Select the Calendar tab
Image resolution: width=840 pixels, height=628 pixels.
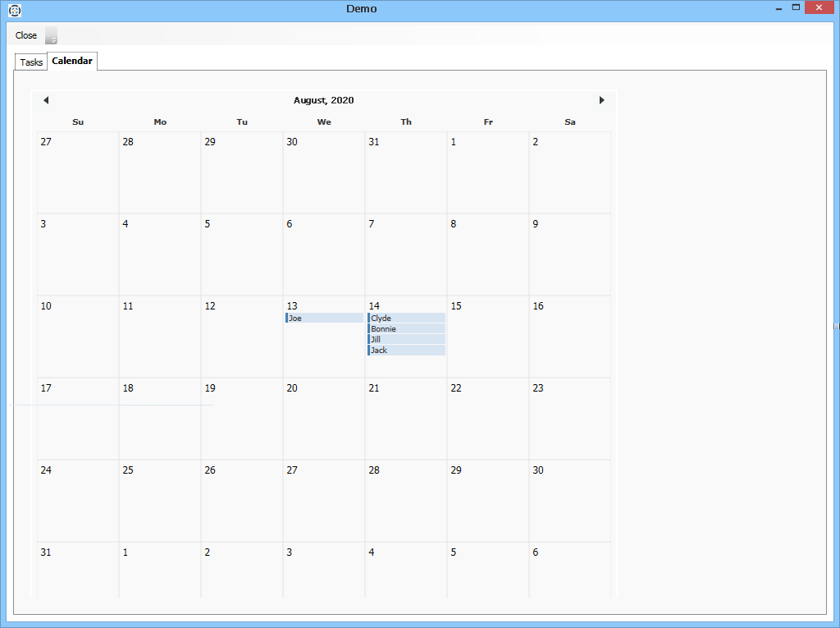[x=72, y=62]
